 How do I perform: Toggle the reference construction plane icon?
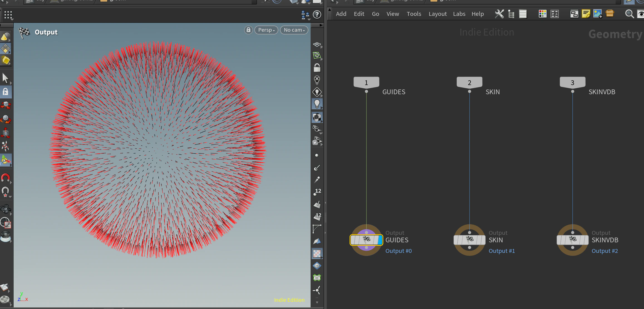pyautogui.click(x=5, y=287)
